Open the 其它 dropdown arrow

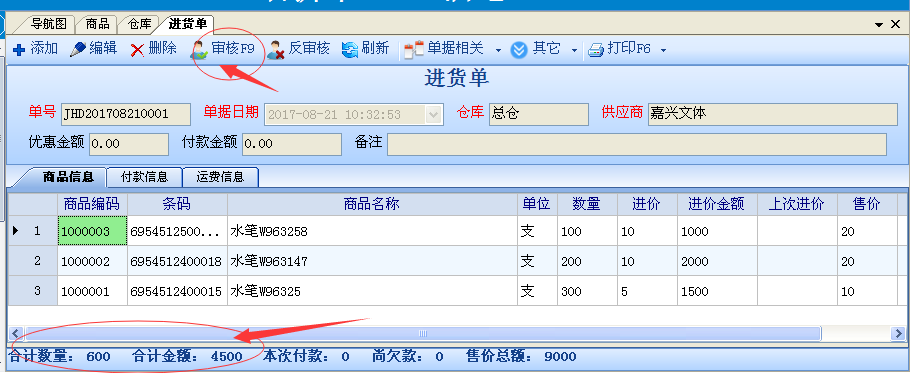(x=574, y=50)
